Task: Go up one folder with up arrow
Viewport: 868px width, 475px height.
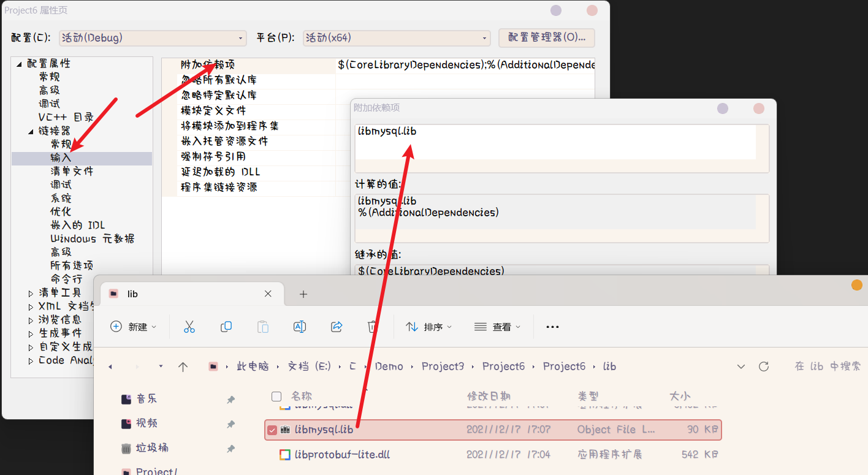Action: point(183,367)
